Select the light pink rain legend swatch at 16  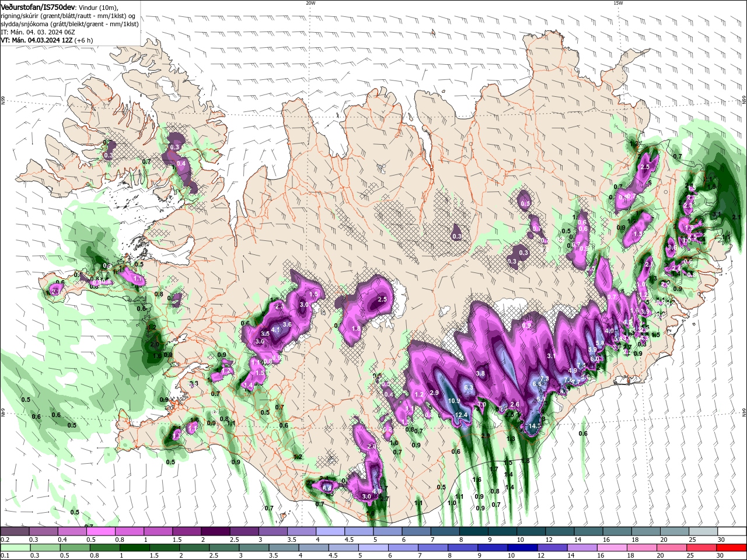pos(612,548)
